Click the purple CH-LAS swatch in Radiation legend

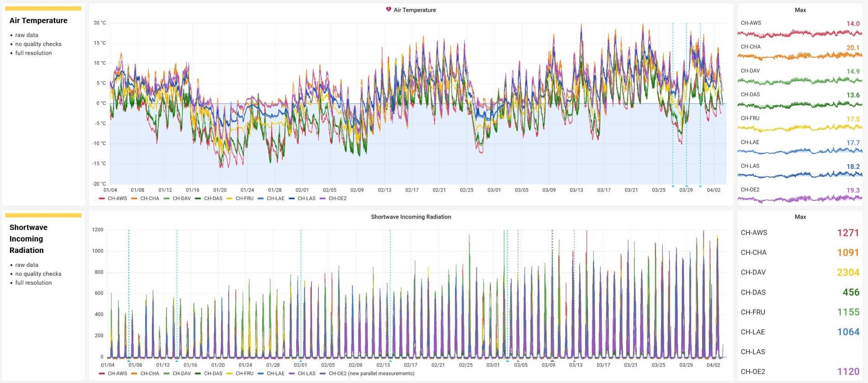click(292, 374)
